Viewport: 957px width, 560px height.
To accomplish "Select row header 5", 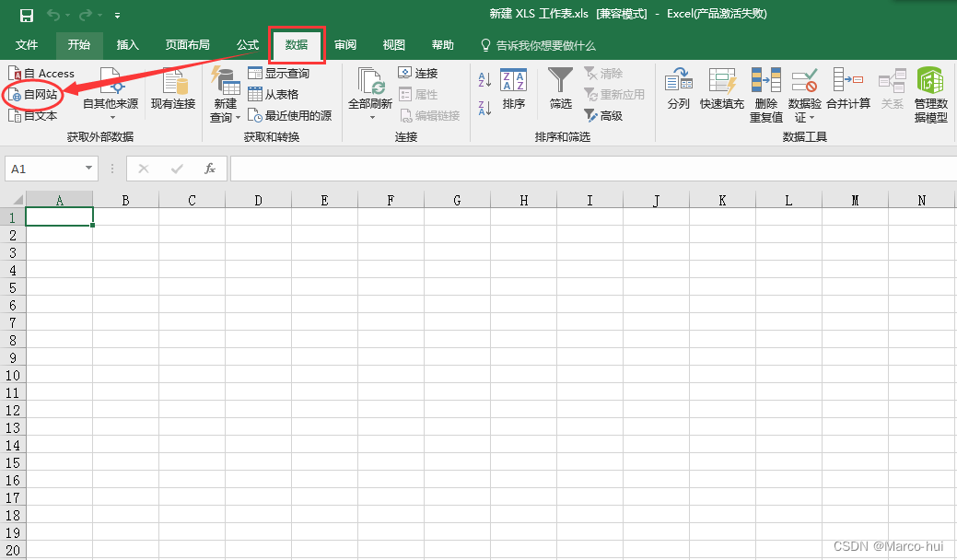I will [x=12, y=287].
